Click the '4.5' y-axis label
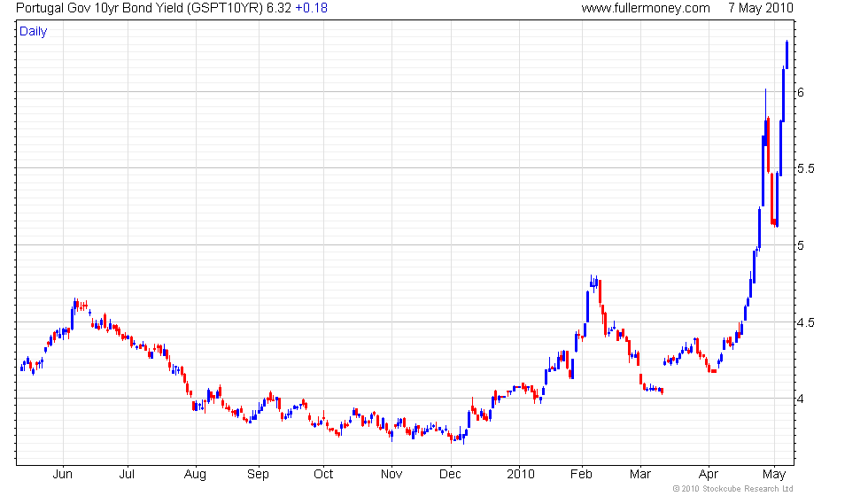 (x=805, y=322)
